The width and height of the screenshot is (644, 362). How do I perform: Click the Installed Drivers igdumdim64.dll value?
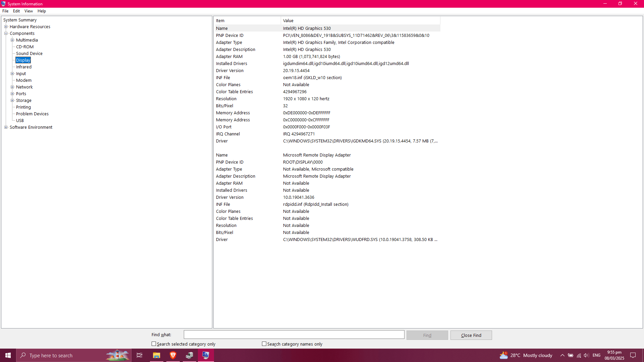[x=346, y=64]
